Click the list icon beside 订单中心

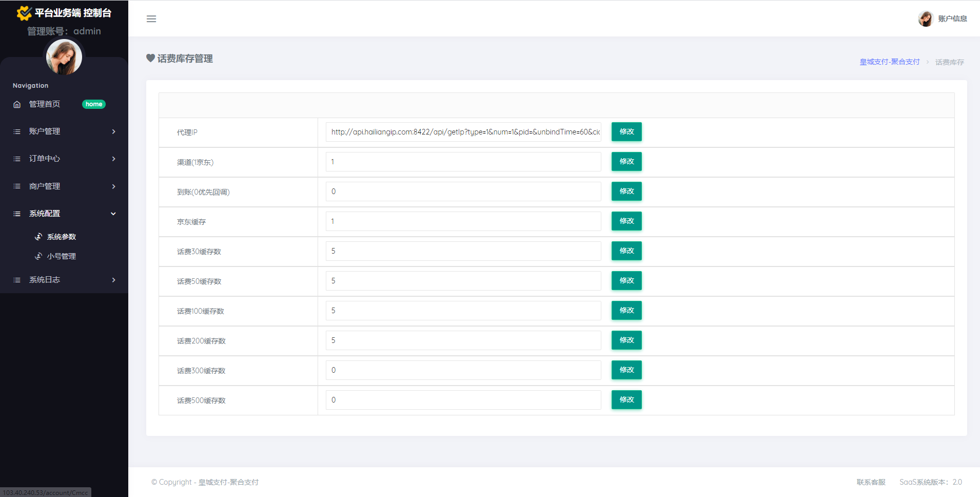click(17, 159)
